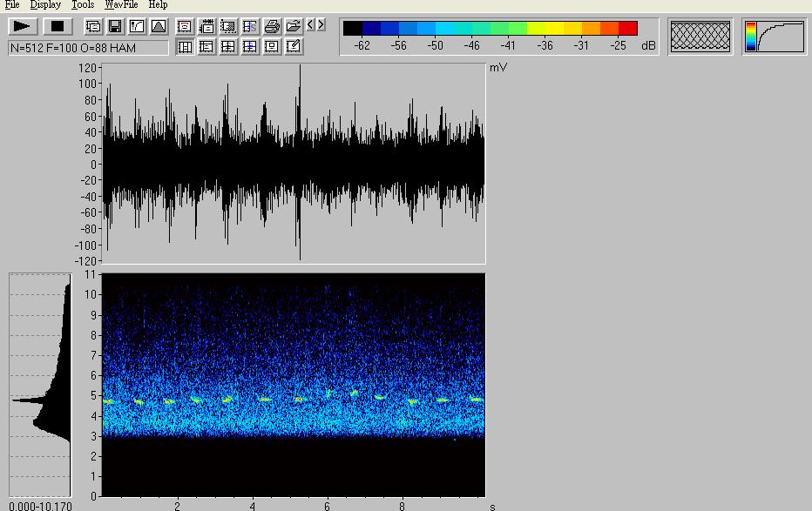Click the open folder icon
The image size is (812, 511).
(294, 26)
